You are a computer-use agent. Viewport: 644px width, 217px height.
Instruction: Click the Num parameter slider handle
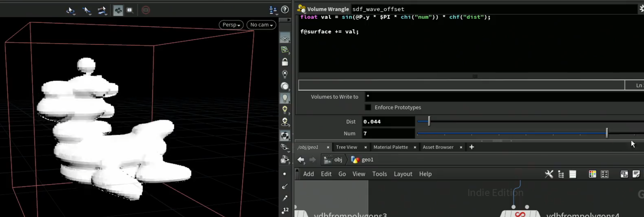click(607, 133)
